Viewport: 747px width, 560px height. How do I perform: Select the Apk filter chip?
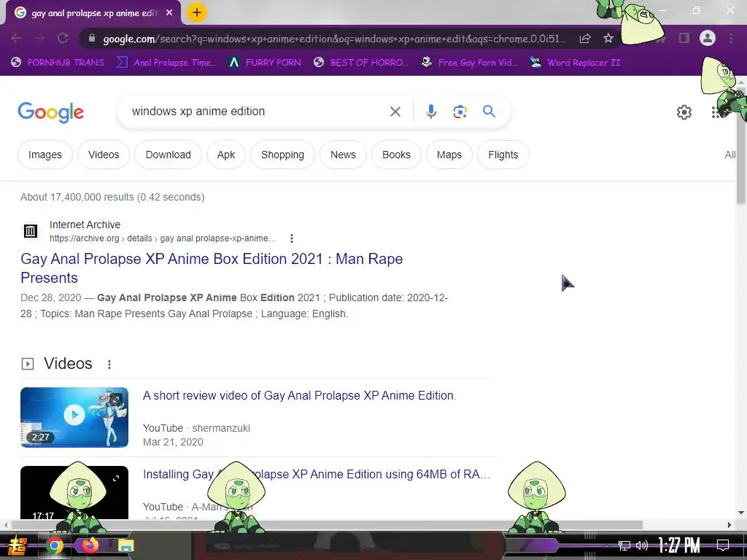click(x=226, y=155)
